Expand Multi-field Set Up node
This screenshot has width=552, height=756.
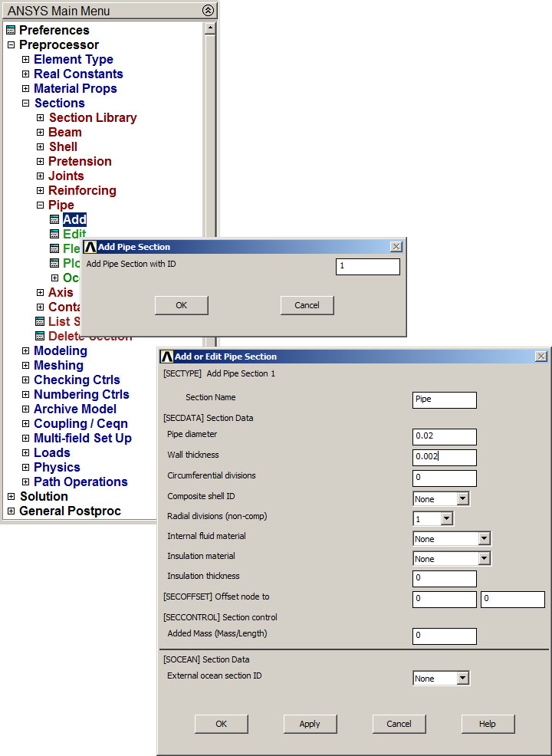click(x=25, y=438)
